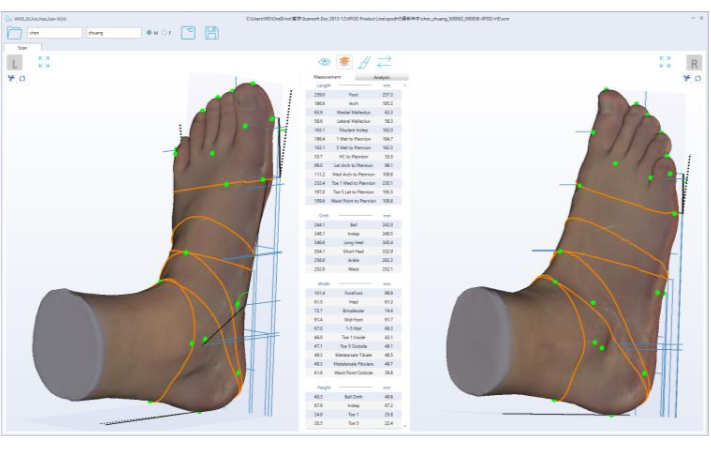Click the foot measurement tool icon
711x453 pixels.
[x=364, y=62]
